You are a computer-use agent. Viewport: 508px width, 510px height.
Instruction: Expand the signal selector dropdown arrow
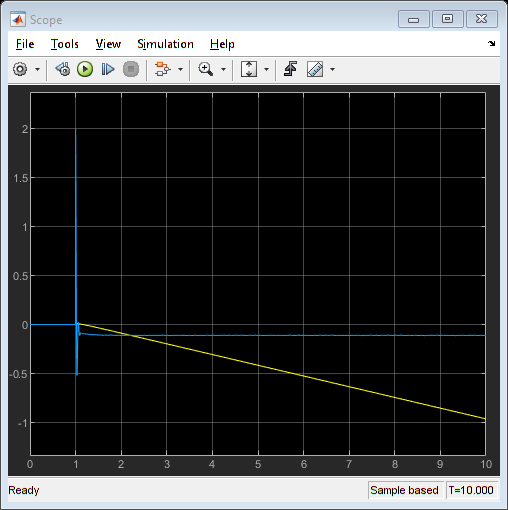point(180,69)
